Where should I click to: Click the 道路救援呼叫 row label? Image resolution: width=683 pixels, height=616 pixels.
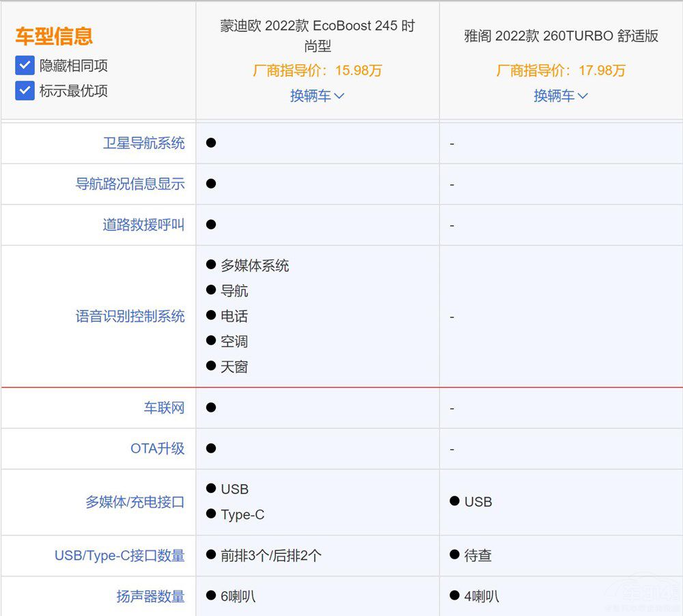(143, 225)
